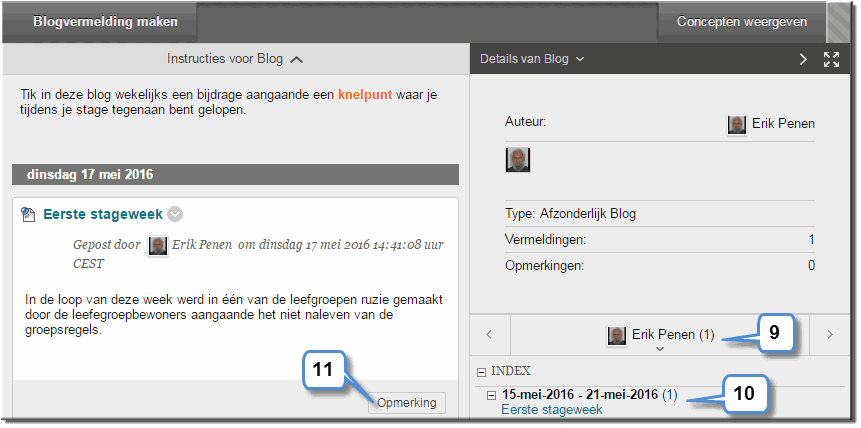This screenshot has height=428, width=861.
Task: Open the Eerste stageweek post title
Action: tap(103, 214)
